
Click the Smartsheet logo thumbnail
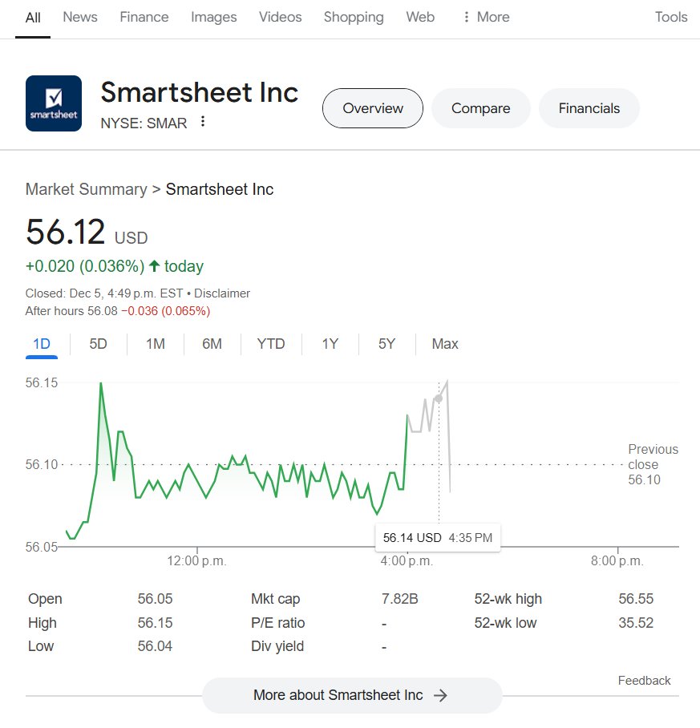tap(54, 103)
